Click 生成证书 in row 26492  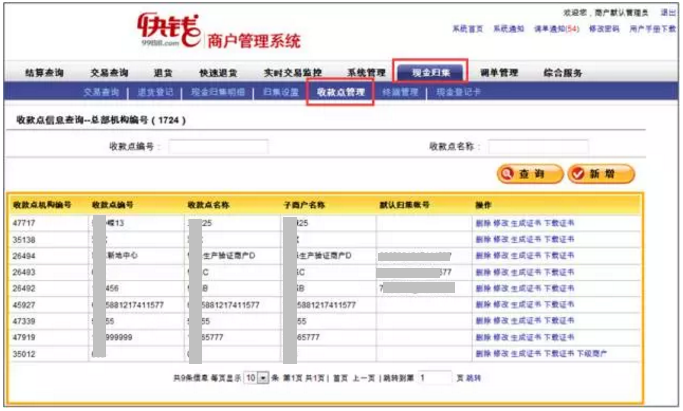coord(526,288)
